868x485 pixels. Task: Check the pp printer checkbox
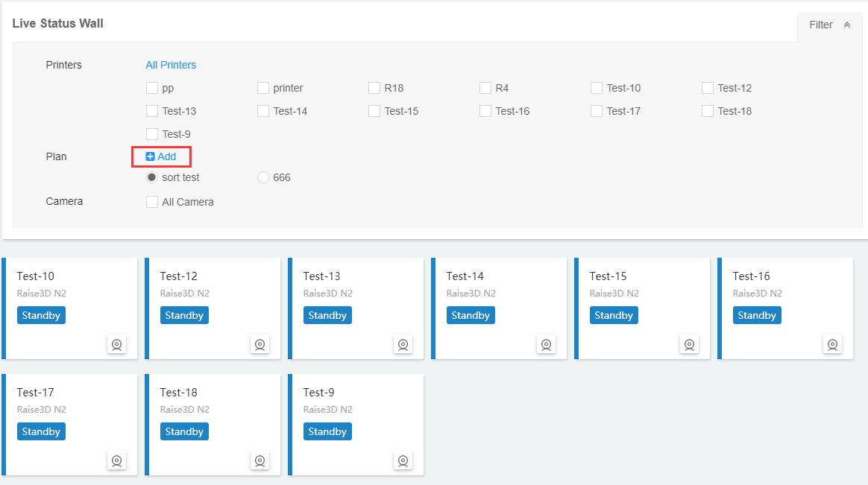152,88
